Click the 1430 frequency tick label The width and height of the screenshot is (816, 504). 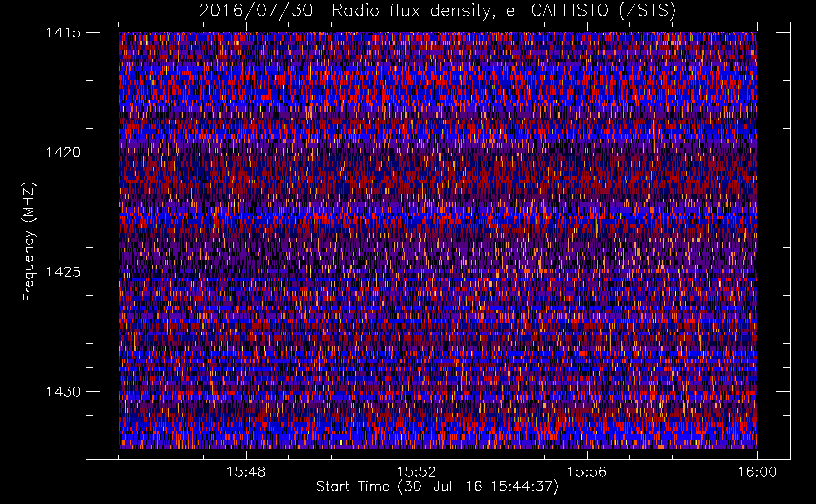point(64,392)
